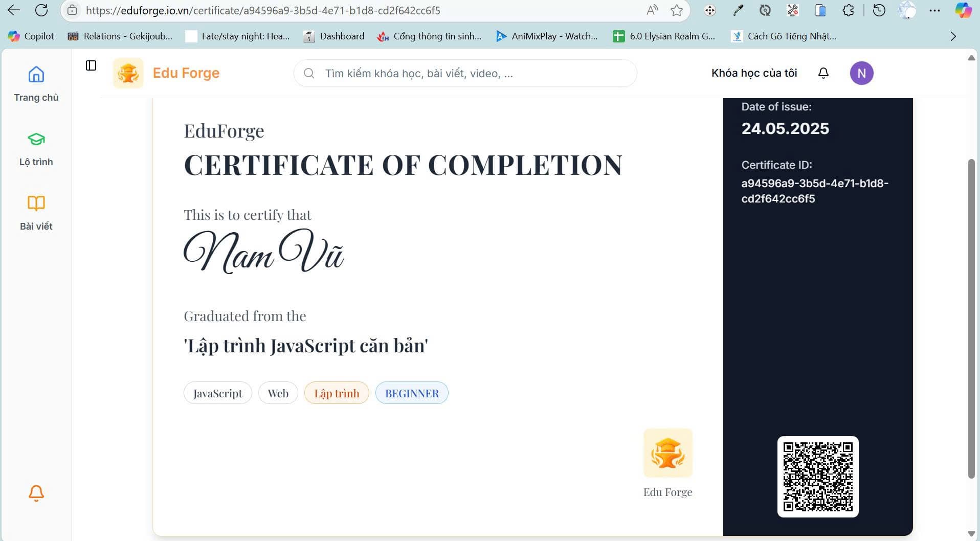
Task: Open the Dashboard bookmark
Action: click(x=334, y=36)
